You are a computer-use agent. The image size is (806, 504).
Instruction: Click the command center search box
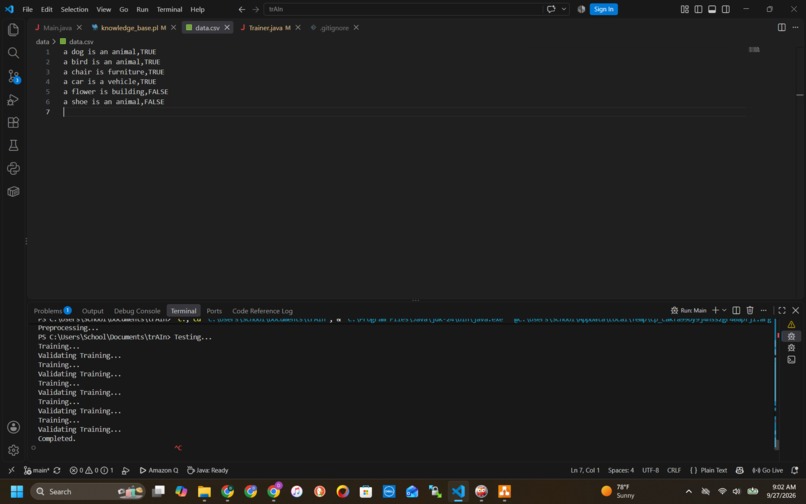pyautogui.click(x=403, y=9)
